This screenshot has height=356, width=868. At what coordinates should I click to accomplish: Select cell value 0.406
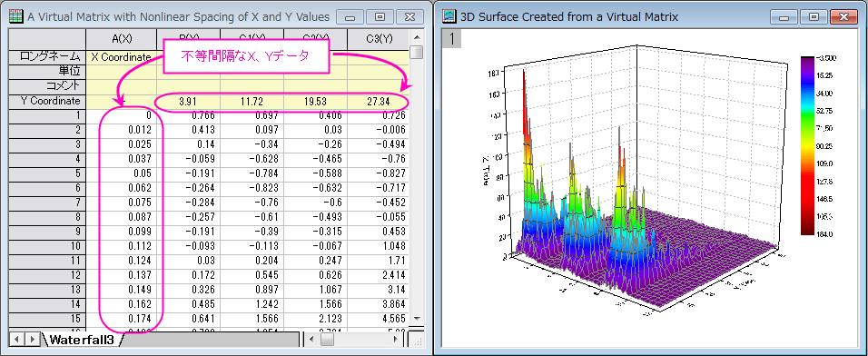point(316,115)
